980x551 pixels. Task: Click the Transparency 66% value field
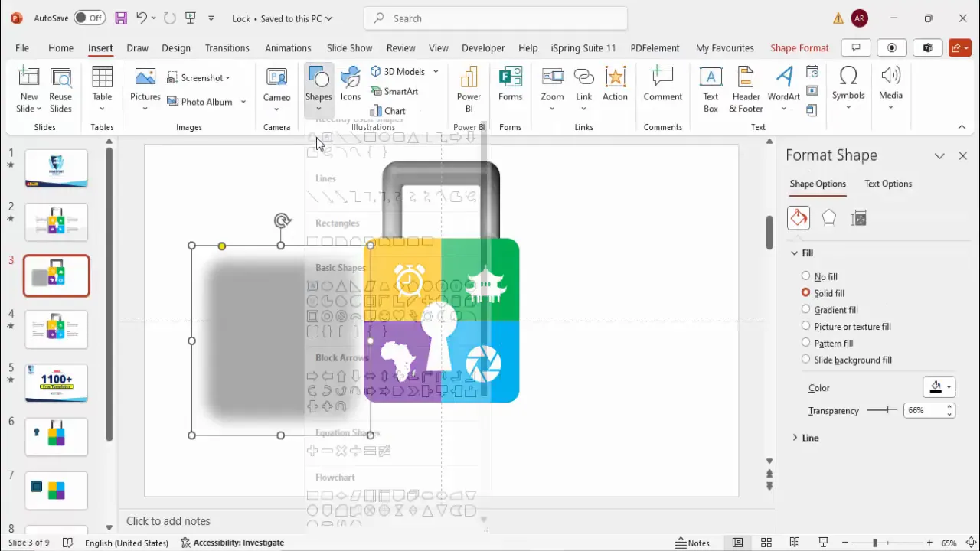point(924,410)
